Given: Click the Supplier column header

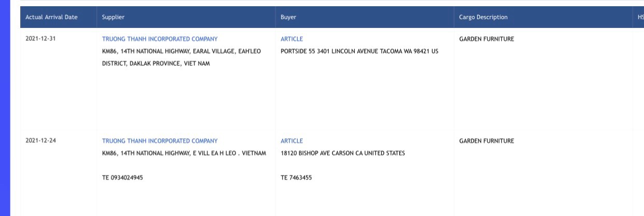Looking at the screenshot, I should click(113, 17).
